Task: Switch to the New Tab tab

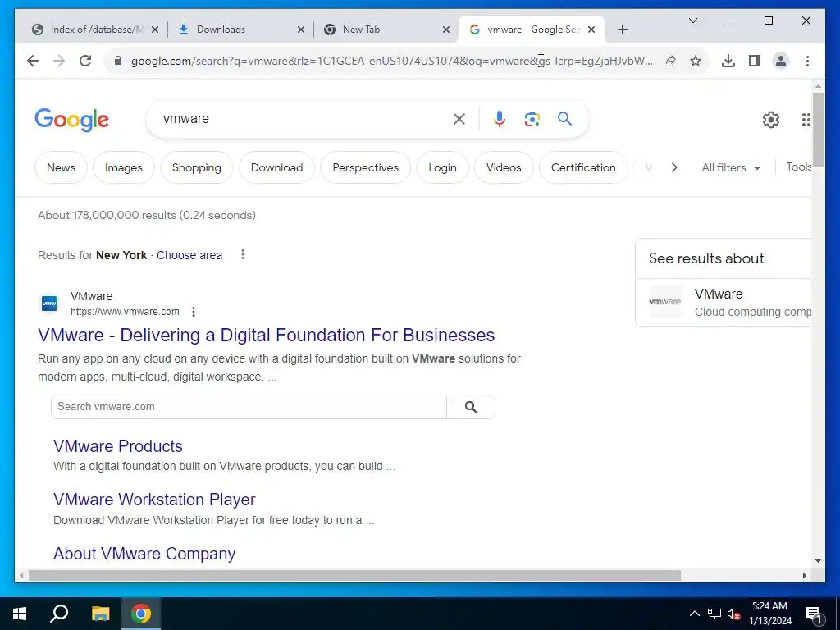Action: [386, 30]
